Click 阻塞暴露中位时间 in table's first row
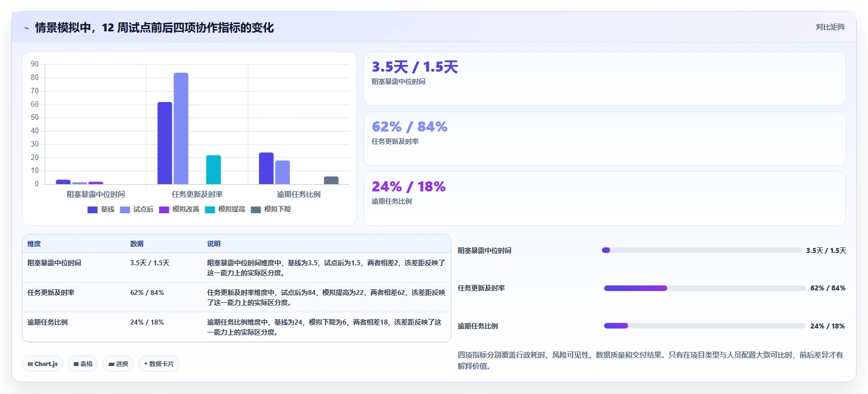The image size is (868, 394). click(x=54, y=262)
